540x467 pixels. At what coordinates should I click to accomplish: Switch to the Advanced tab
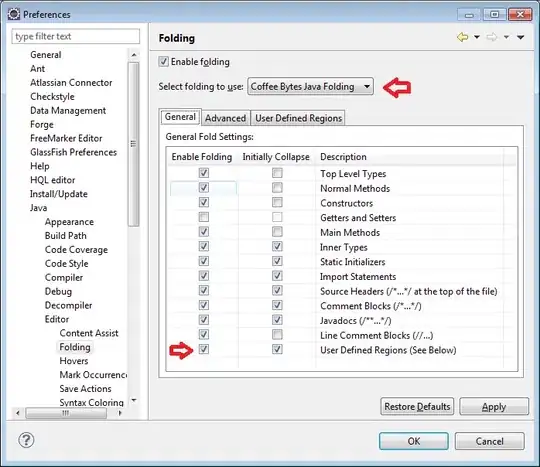coord(226,118)
